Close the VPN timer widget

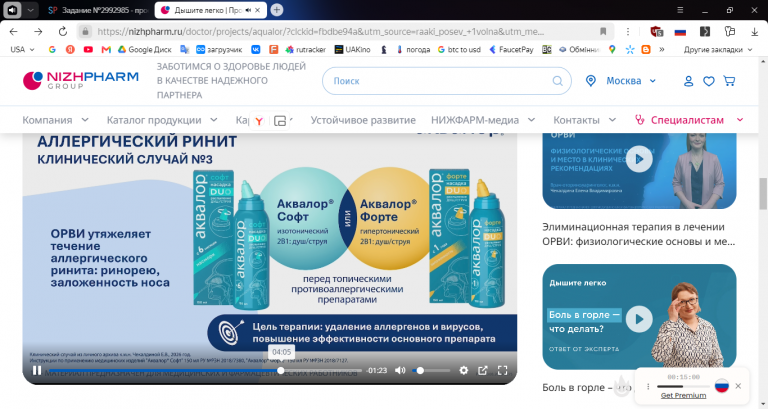coord(738,386)
